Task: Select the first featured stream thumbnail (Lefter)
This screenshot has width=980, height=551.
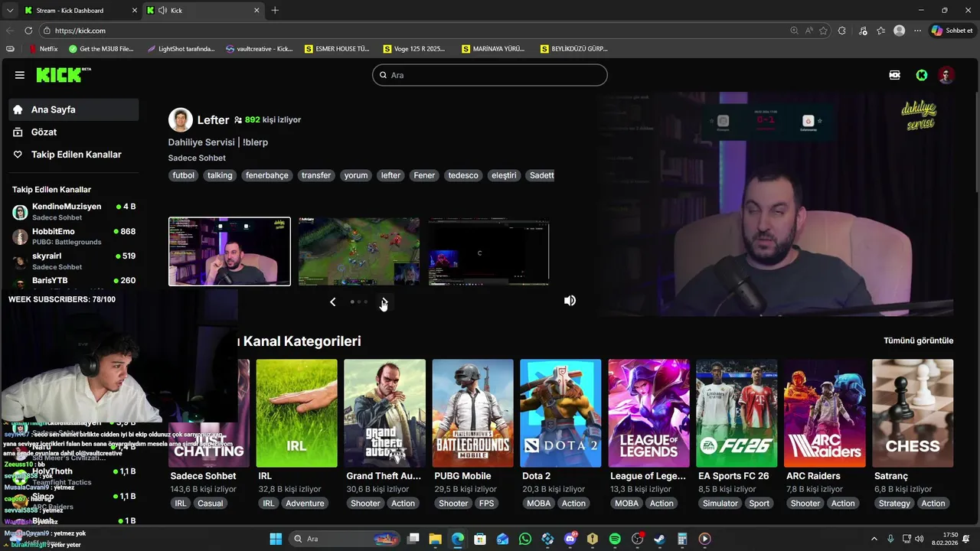Action: pos(230,252)
